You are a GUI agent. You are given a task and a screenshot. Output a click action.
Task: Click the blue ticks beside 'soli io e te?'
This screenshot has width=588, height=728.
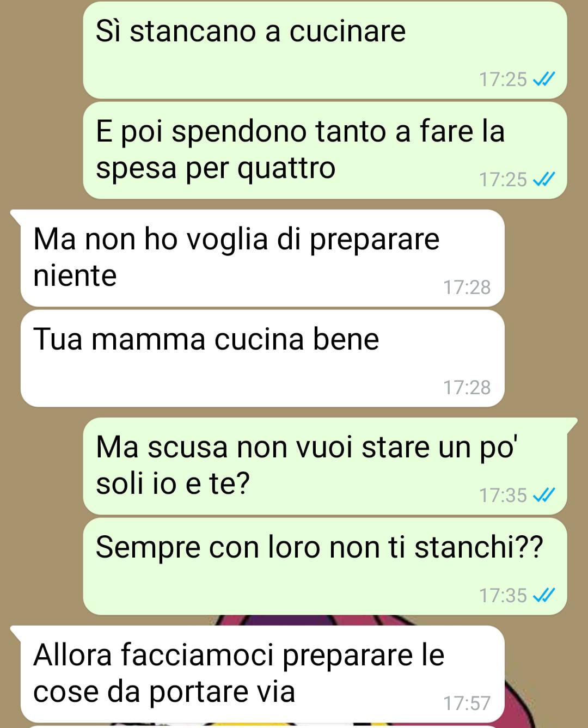pos(543,495)
